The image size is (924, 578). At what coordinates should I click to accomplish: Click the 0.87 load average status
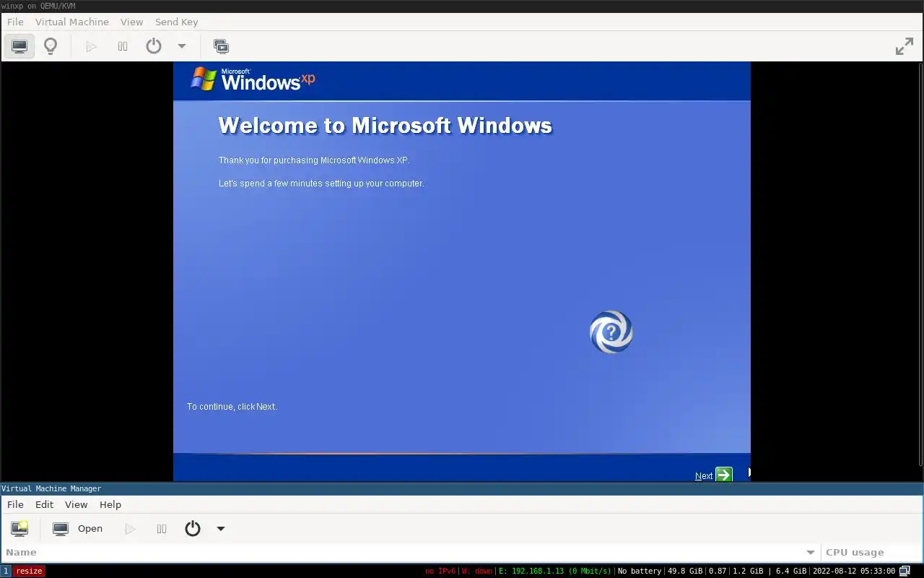coord(718,571)
